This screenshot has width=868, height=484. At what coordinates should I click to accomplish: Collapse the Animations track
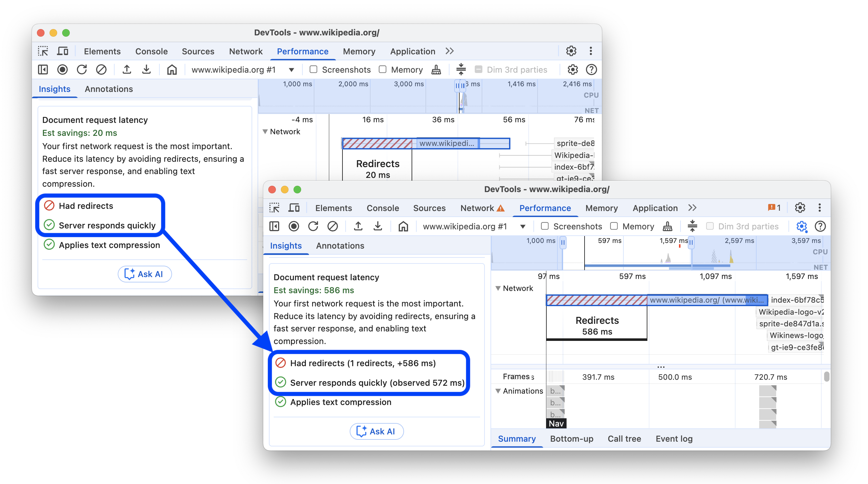(498, 391)
